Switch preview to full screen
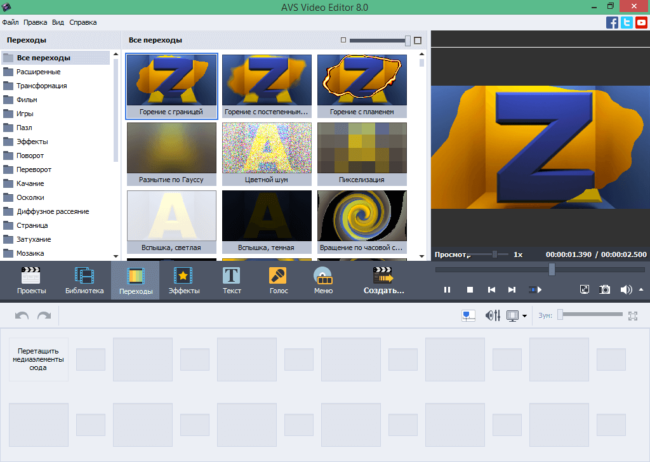650x462 pixels. coord(584,290)
